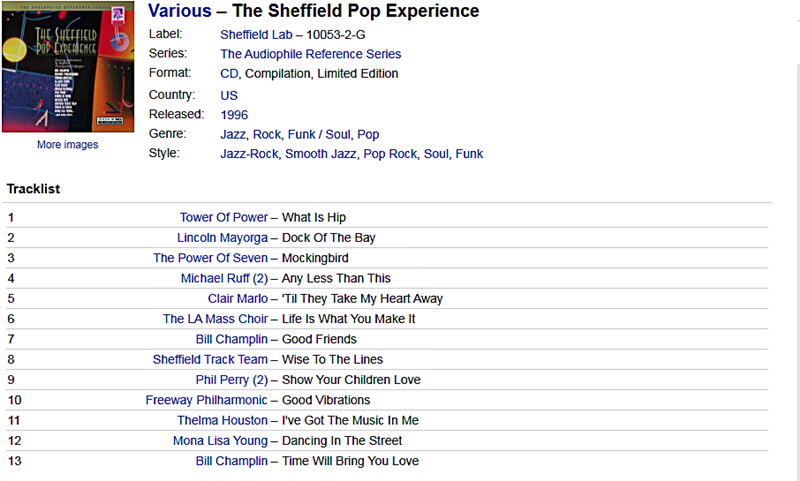800x481 pixels.
Task: Open The Audiophile Reference Series link
Action: click(311, 54)
